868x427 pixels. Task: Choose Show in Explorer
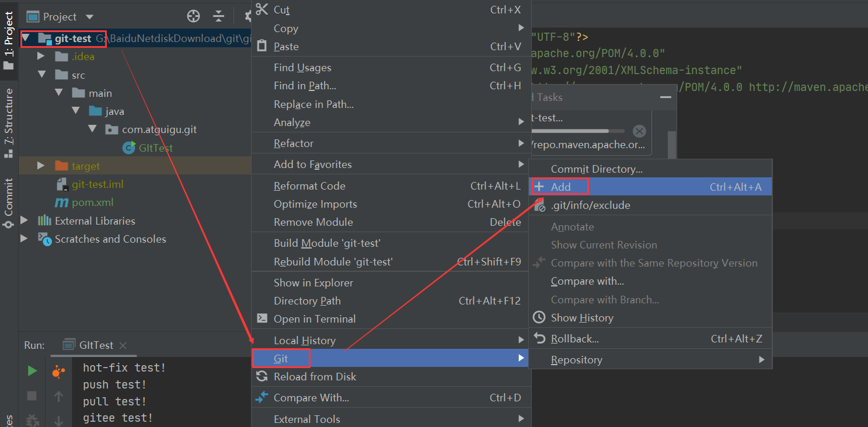[x=391, y=283]
